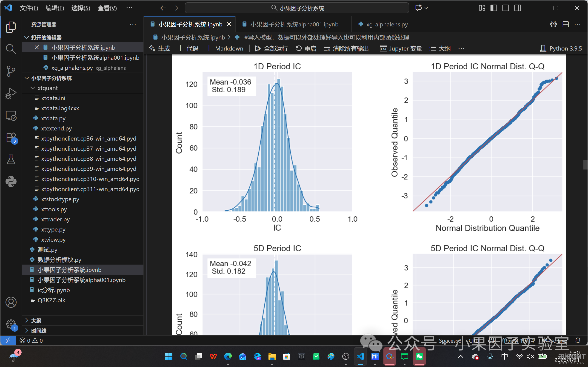Open the Testing flask icon

point(11,159)
